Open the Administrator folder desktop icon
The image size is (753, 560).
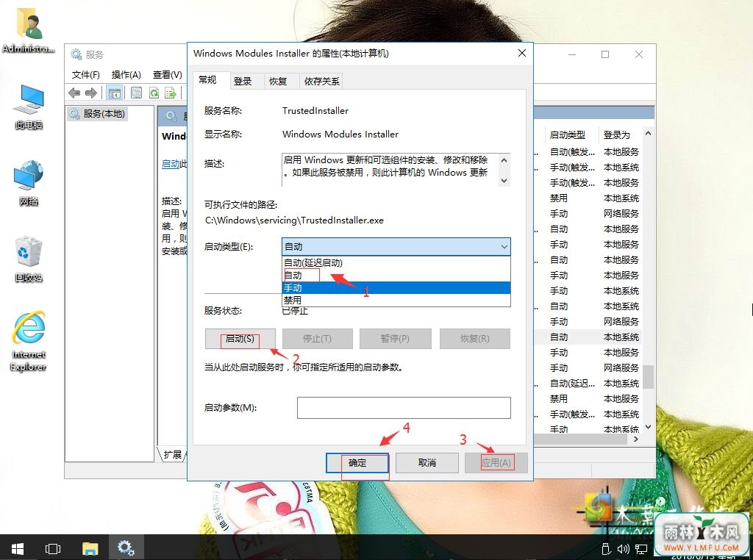[x=29, y=31]
